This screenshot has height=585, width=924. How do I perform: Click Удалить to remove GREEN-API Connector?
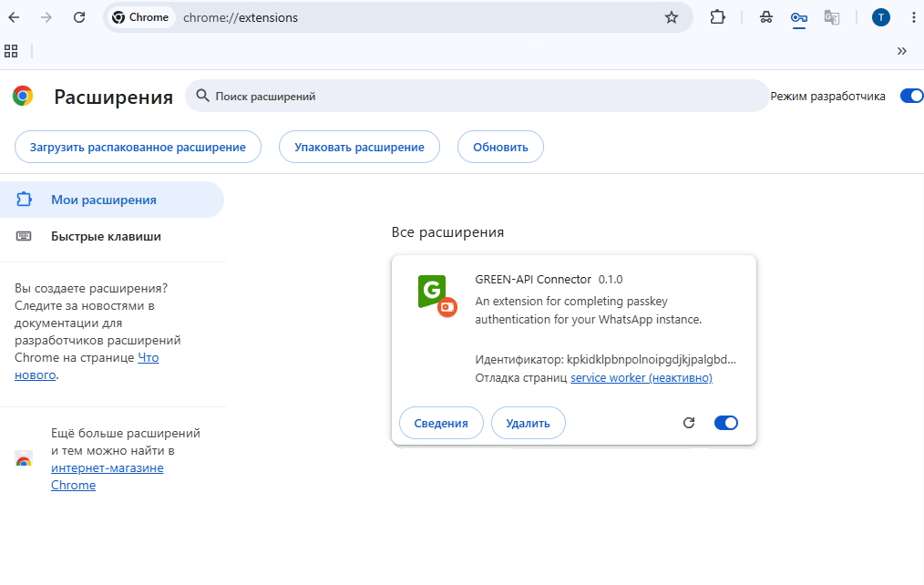pyautogui.click(x=528, y=423)
